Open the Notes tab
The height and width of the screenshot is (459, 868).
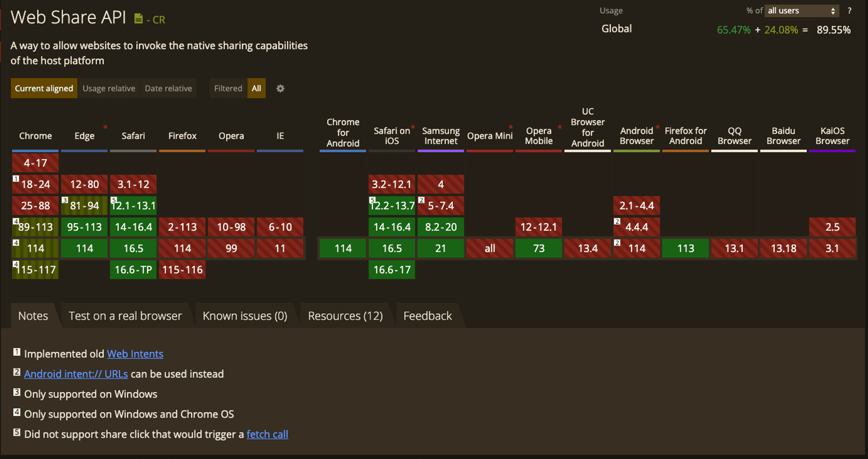[33, 316]
